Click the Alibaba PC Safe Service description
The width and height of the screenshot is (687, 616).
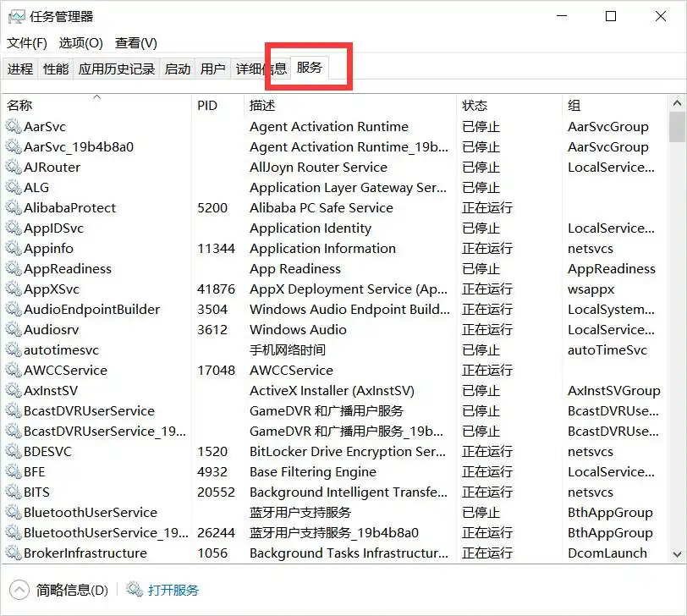[322, 207]
